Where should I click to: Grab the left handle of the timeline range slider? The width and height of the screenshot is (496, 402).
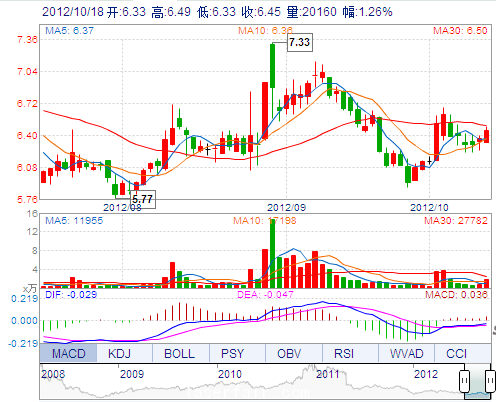pyautogui.click(x=464, y=380)
